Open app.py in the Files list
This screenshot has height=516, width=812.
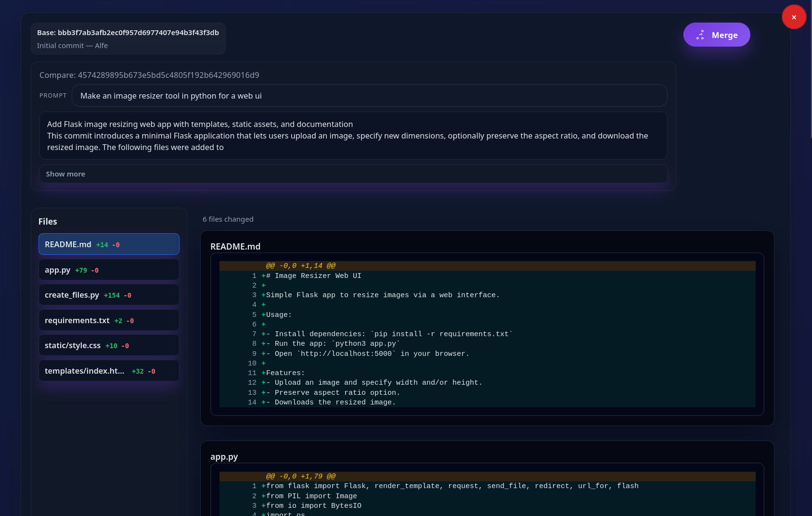tap(109, 270)
